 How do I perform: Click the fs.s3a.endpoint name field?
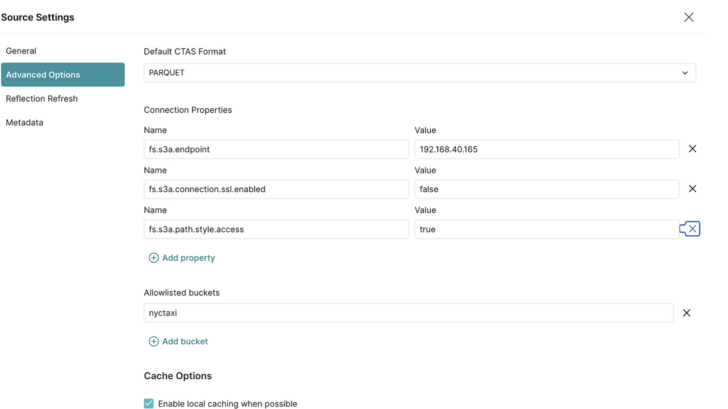coord(276,149)
